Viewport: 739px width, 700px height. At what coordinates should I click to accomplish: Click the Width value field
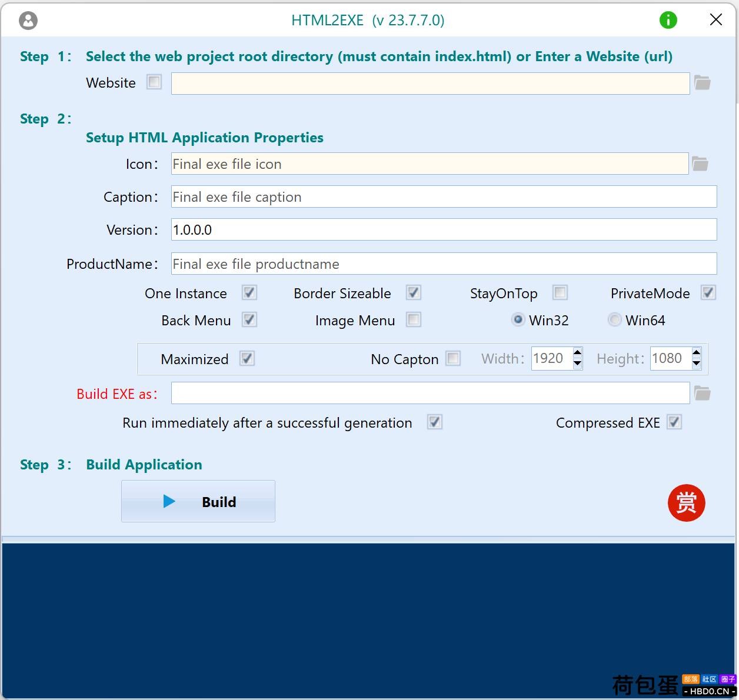point(552,358)
